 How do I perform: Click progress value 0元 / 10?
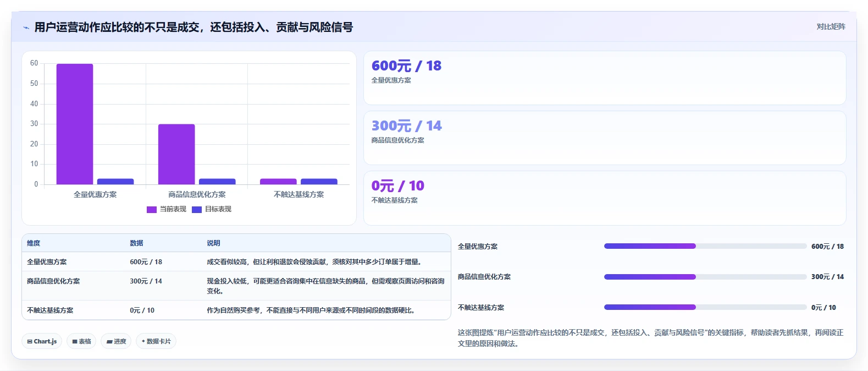(x=823, y=308)
